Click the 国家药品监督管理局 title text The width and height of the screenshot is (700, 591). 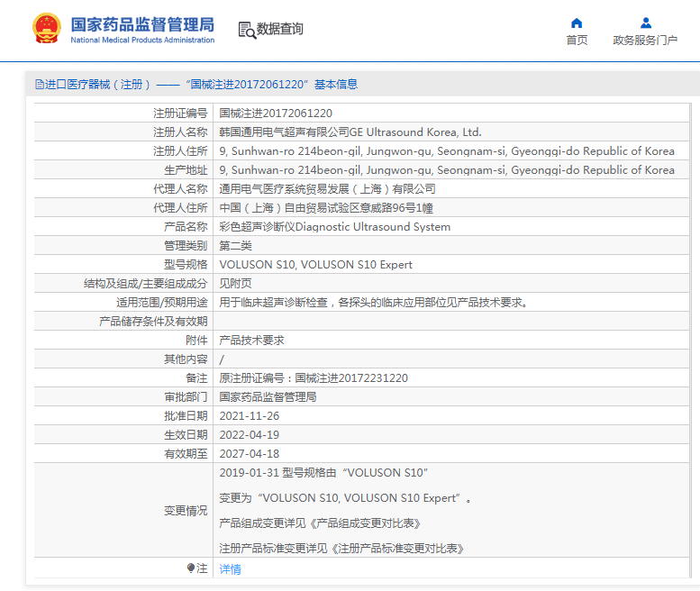(142, 23)
